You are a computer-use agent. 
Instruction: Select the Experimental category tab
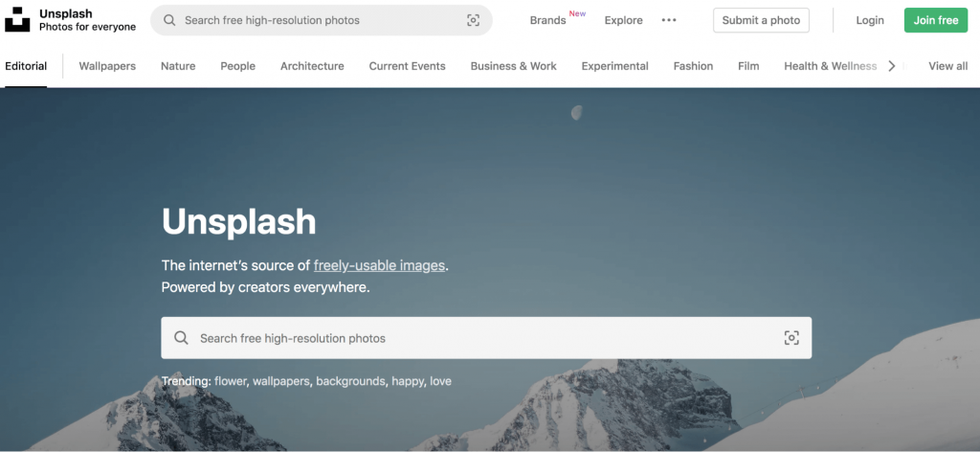pyautogui.click(x=614, y=66)
